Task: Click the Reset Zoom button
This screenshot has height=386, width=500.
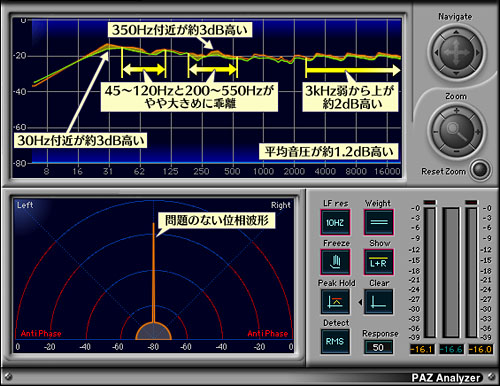Action: [480, 170]
